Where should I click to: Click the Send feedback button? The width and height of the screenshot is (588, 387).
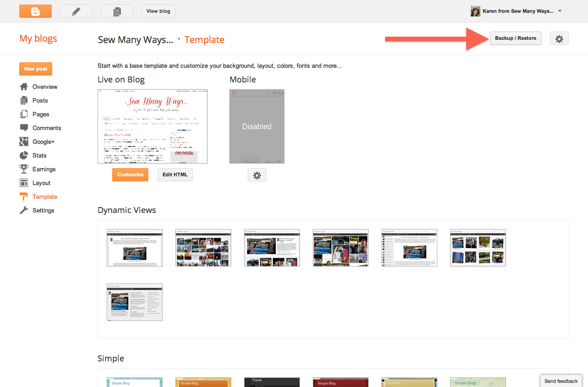[x=561, y=381]
